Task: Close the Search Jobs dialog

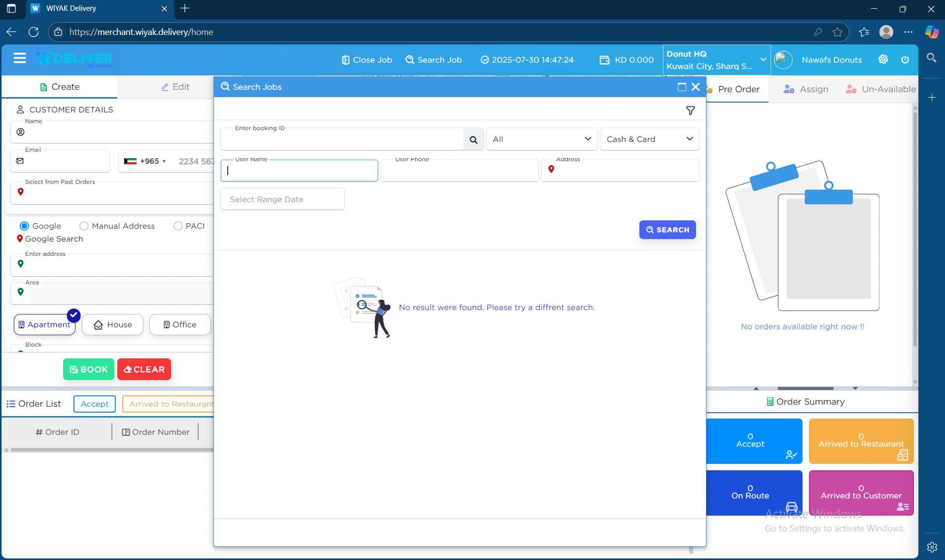Action: [696, 87]
